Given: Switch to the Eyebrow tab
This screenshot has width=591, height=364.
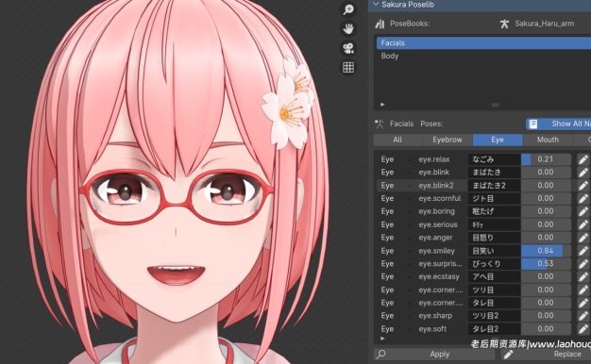Looking at the screenshot, I should point(447,140).
